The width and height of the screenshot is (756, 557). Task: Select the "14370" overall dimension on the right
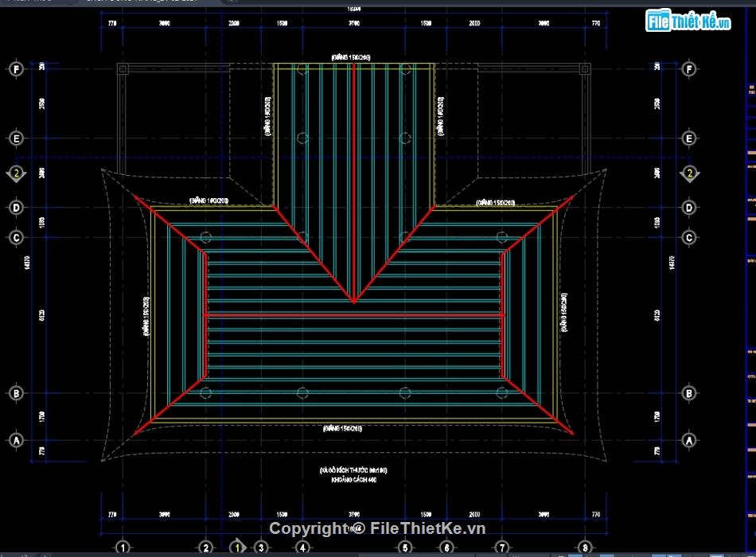click(672, 263)
